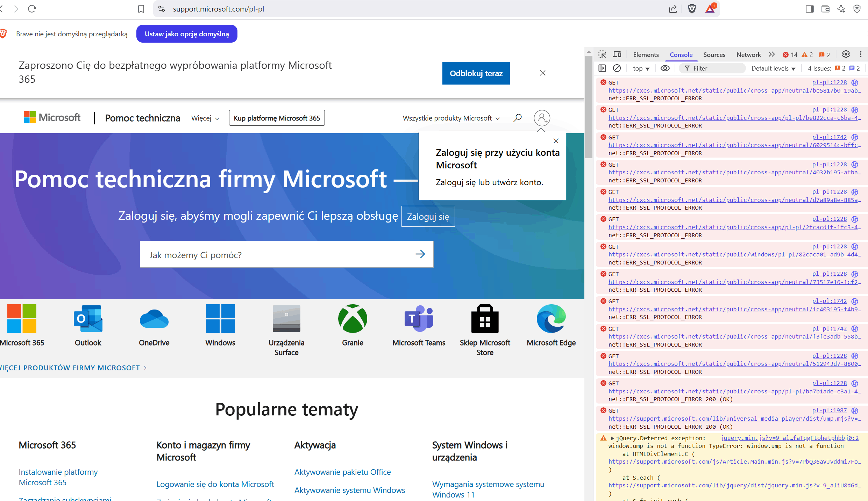Open the top context selector dropdown
868x501 pixels.
(641, 68)
